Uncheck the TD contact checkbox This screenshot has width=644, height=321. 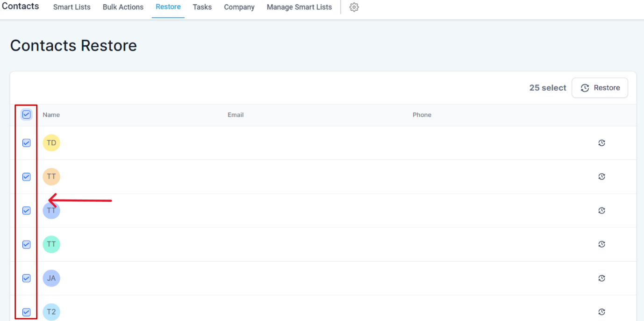pos(27,143)
